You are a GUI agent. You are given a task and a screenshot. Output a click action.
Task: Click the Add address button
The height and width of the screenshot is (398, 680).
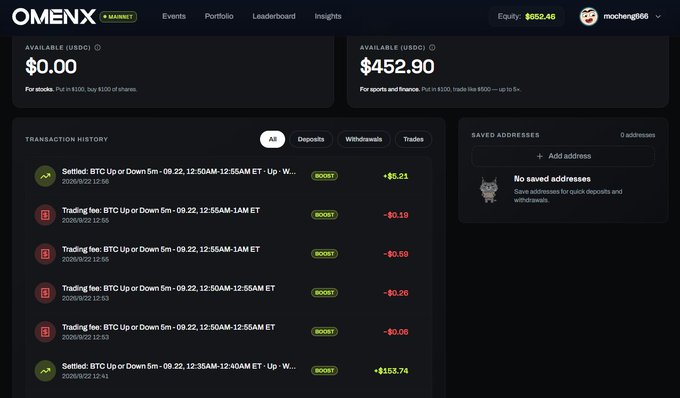click(563, 156)
